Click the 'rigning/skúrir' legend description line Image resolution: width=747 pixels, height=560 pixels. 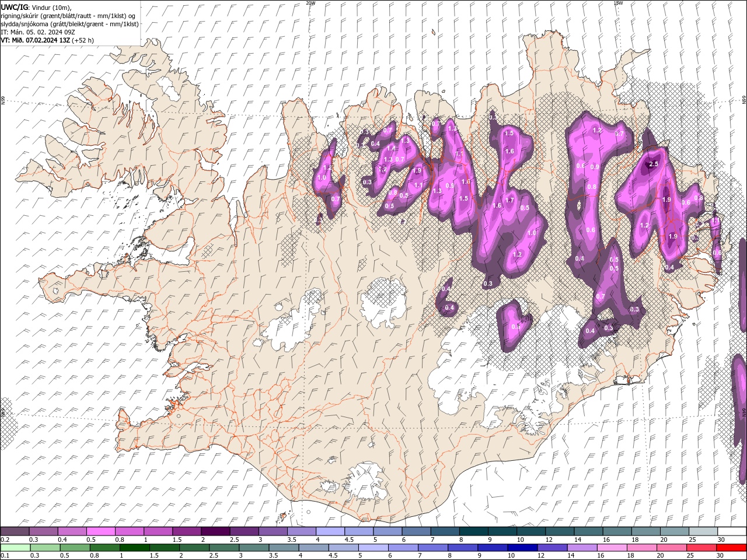pos(68,16)
